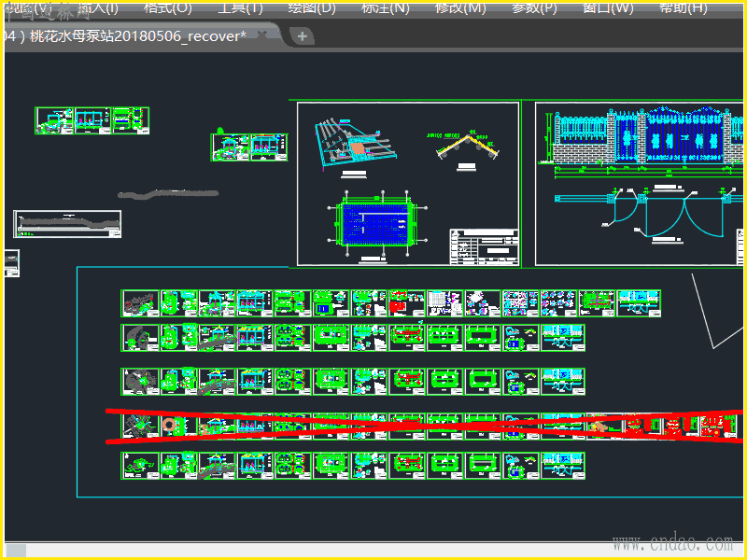Close the 桃花水母泵站20180506_recover tab
This screenshot has width=747, height=560.
pos(264,35)
